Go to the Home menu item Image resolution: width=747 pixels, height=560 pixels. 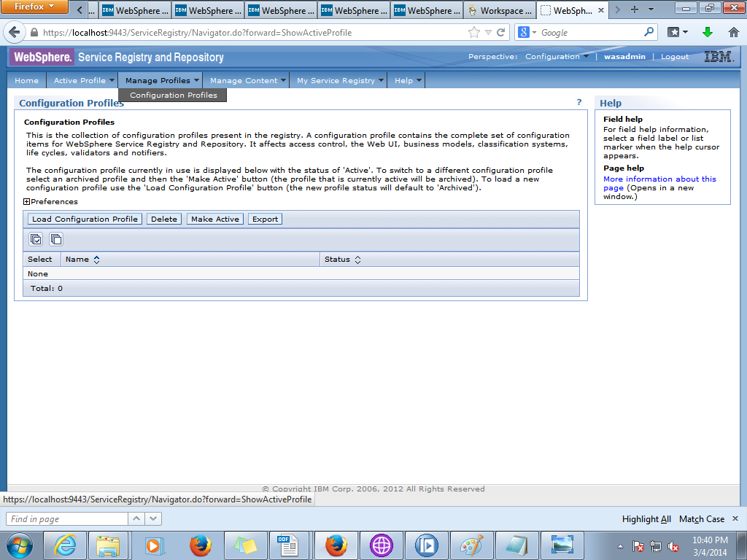click(27, 80)
